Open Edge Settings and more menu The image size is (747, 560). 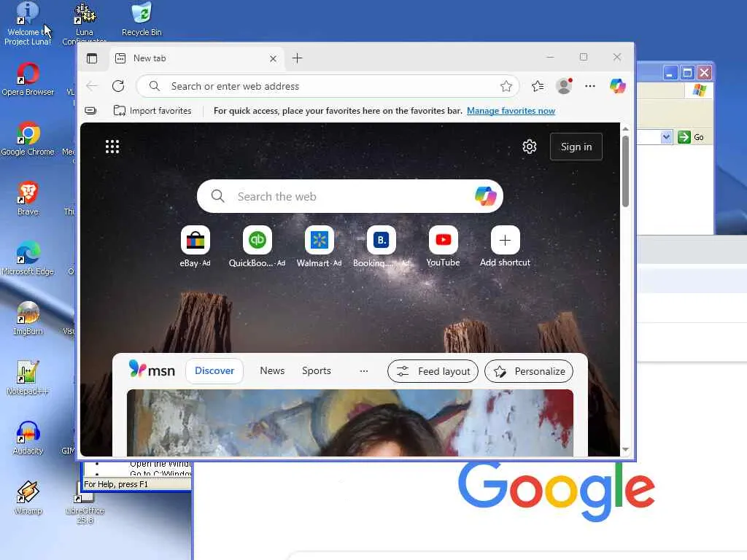[x=589, y=86]
